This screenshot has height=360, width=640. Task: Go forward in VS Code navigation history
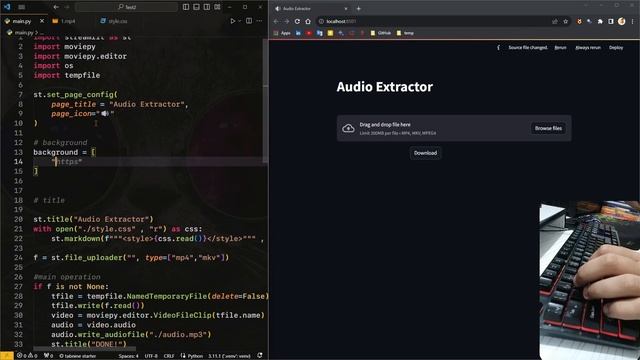(67, 7)
